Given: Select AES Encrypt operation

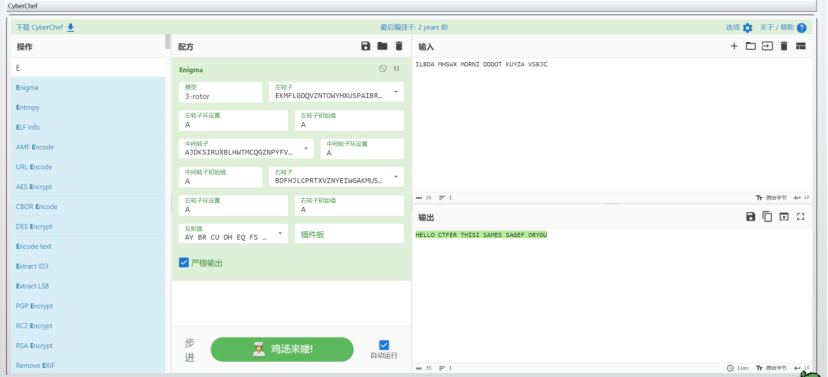Looking at the screenshot, I should click(x=88, y=187).
